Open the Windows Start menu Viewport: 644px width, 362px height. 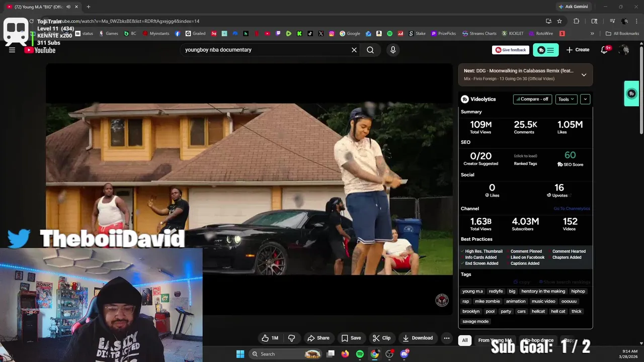240,354
